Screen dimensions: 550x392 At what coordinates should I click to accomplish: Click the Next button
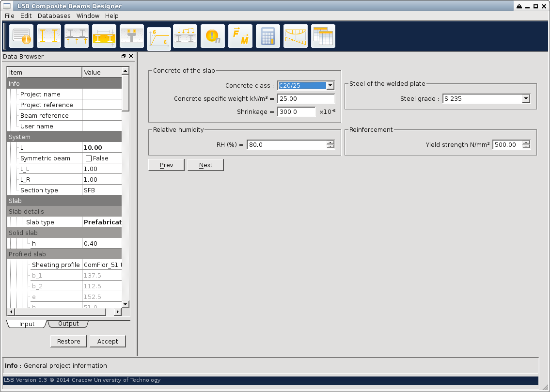(x=205, y=165)
